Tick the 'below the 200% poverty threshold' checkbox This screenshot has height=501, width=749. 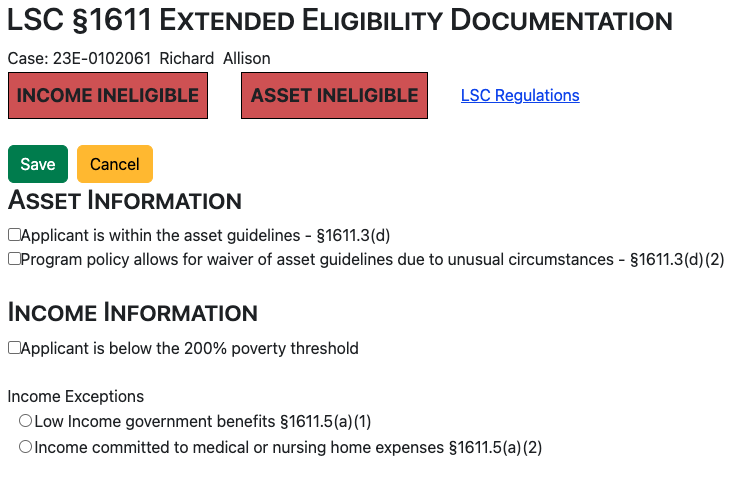click(x=14, y=348)
